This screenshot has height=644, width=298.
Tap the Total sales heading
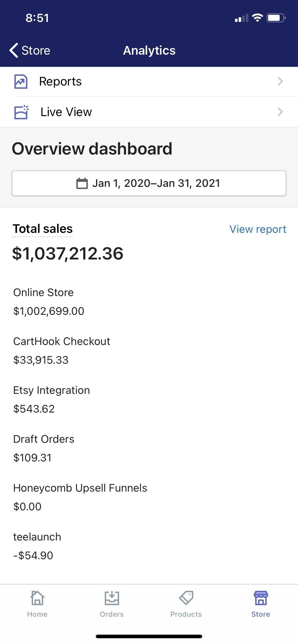click(43, 229)
